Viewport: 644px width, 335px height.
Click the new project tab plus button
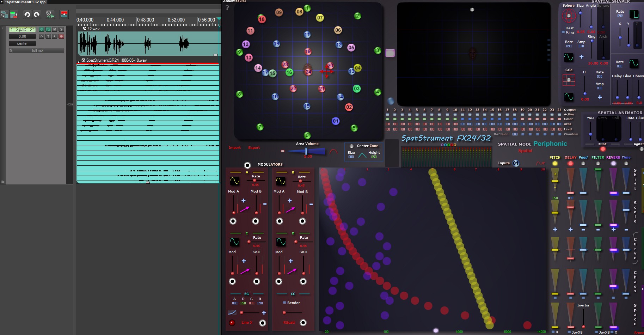(x=1, y=2)
